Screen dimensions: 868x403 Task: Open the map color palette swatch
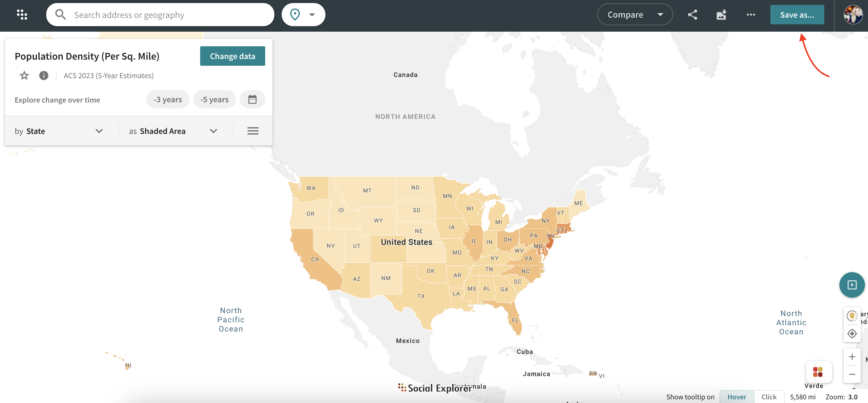pyautogui.click(x=818, y=372)
